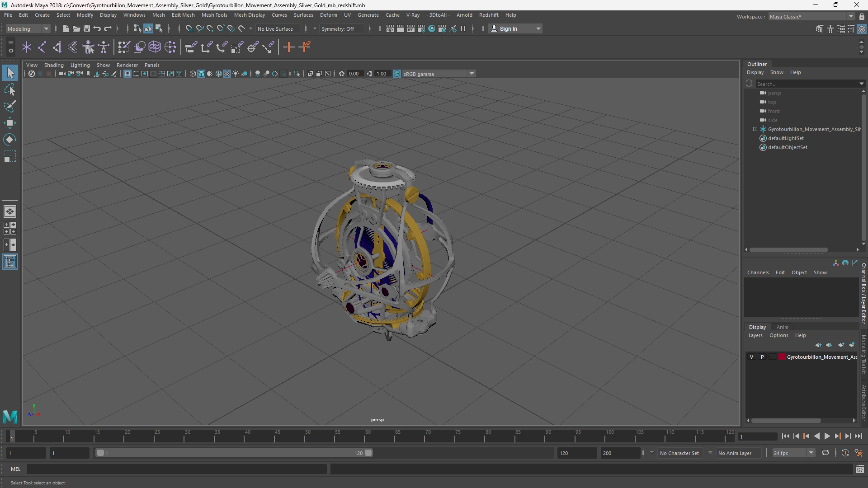
Task: Click the snap to curves icon
Action: pyautogui.click(x=199, y=28)
